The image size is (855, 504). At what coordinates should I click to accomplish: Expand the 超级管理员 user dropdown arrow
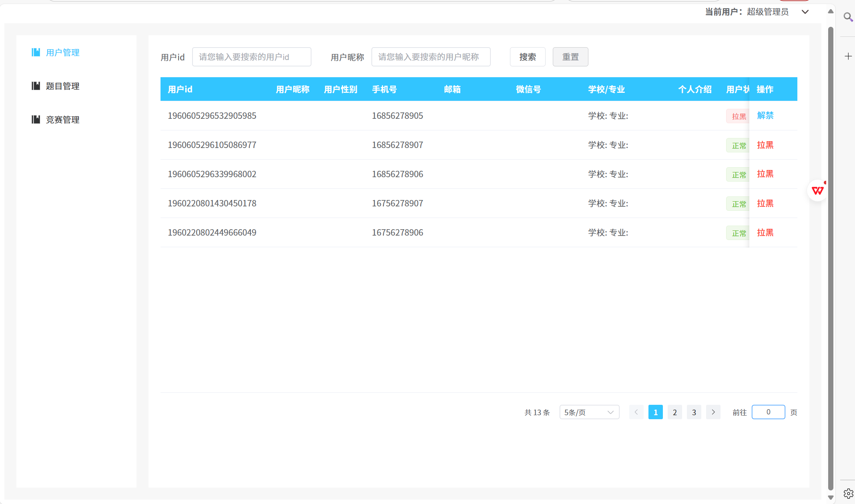805,12
